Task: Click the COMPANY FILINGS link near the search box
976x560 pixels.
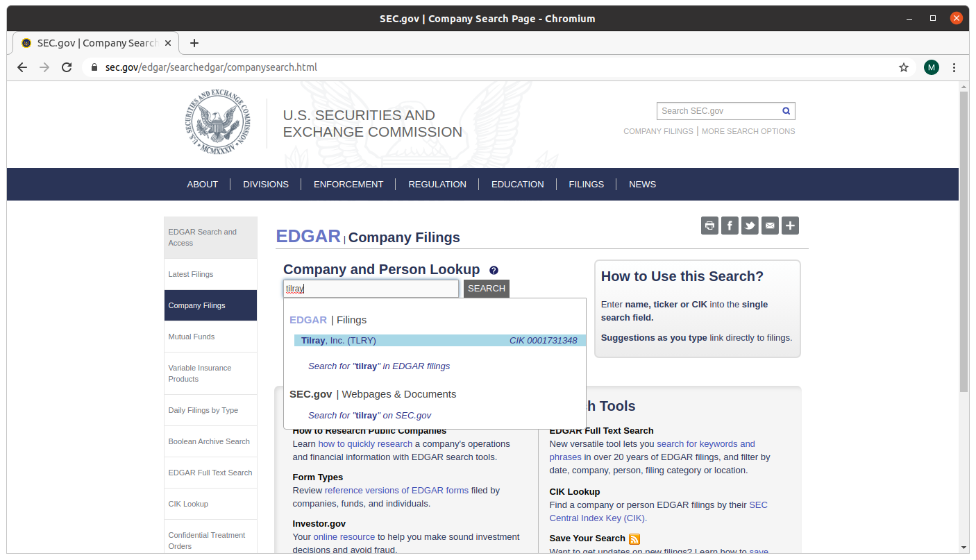Action: [x=658, y=131]
